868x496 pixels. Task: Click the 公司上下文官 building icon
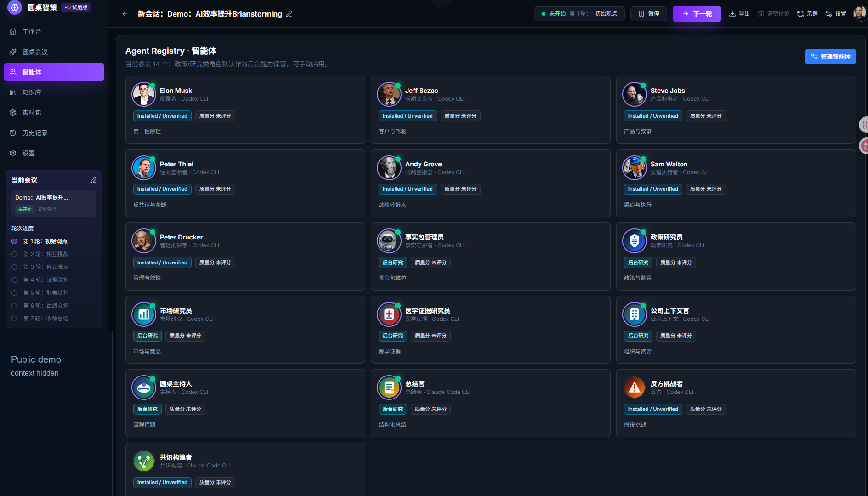[x=635, y=314]
